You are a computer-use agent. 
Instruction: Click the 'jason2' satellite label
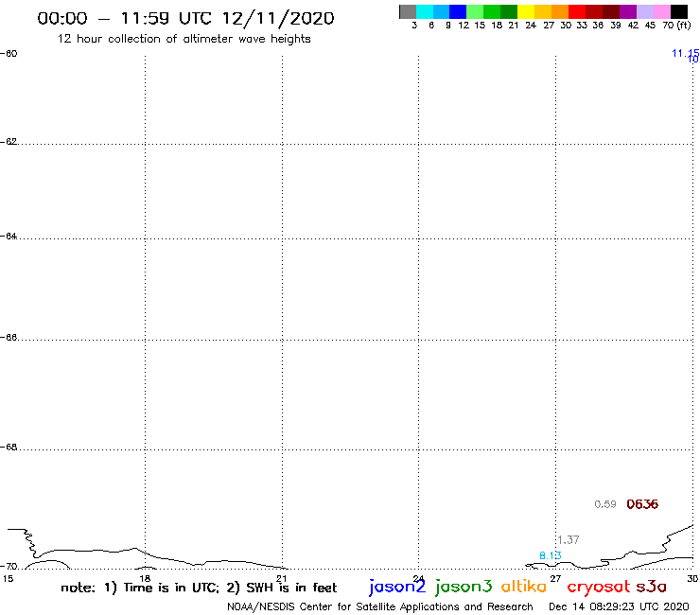tap(397, 587)
